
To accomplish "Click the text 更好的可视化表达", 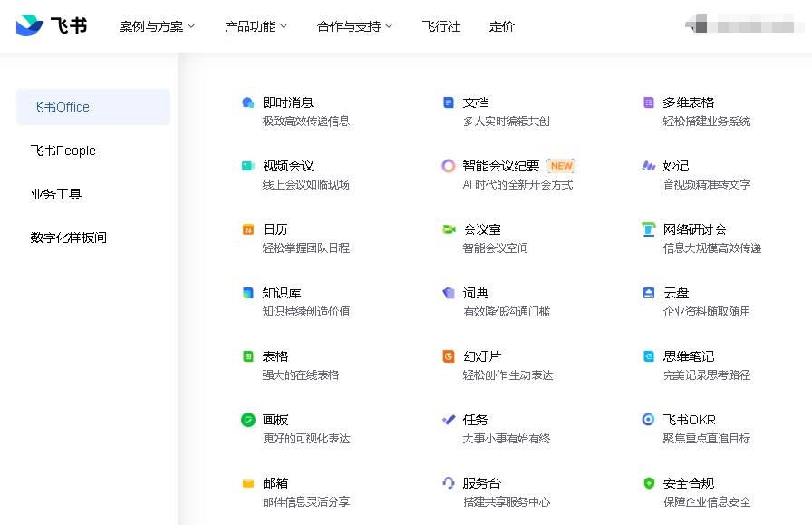I will (306, 439).
